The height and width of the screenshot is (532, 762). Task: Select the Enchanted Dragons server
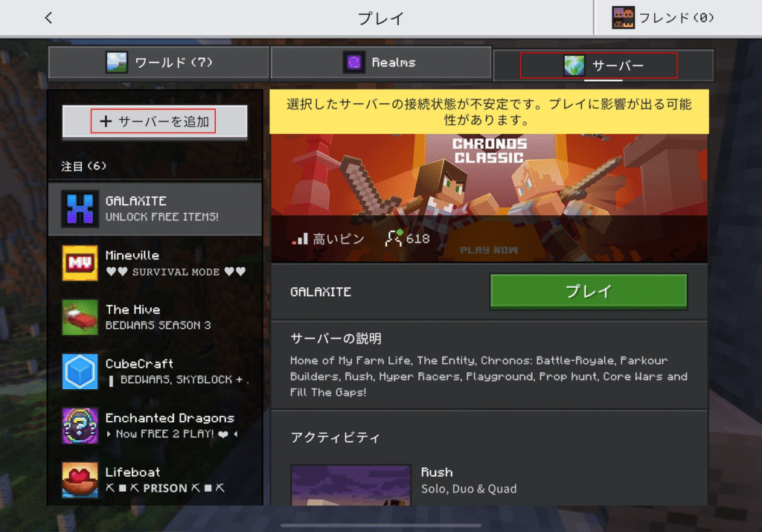point(155,426)
